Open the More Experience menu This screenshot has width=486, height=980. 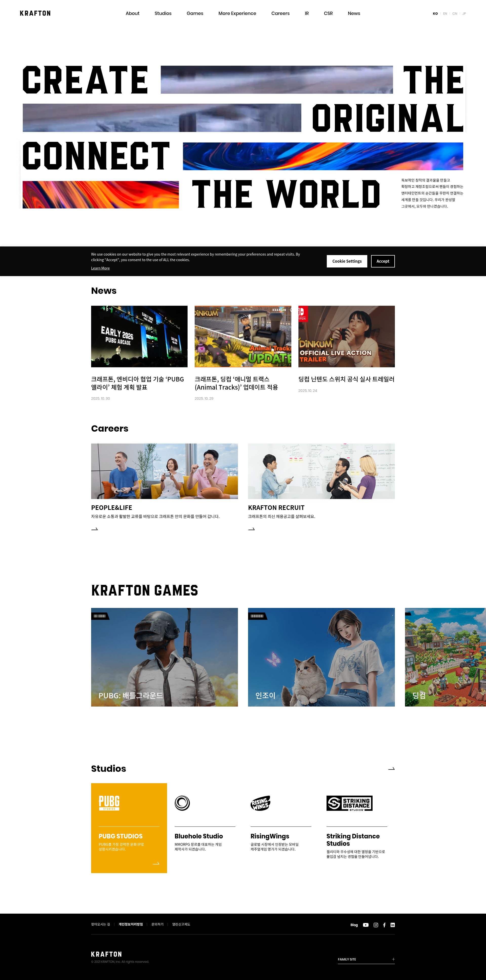click(237, 13)
